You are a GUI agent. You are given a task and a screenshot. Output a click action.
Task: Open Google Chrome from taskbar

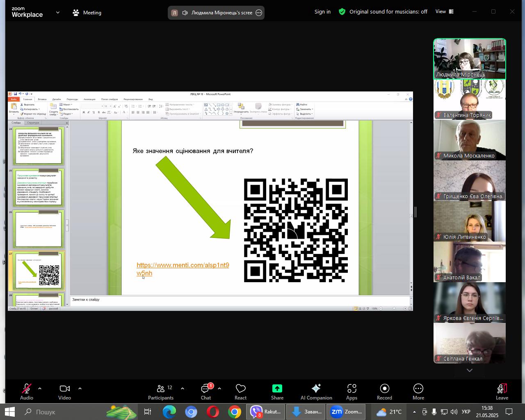pyautogui.click(x=235, y=412)
